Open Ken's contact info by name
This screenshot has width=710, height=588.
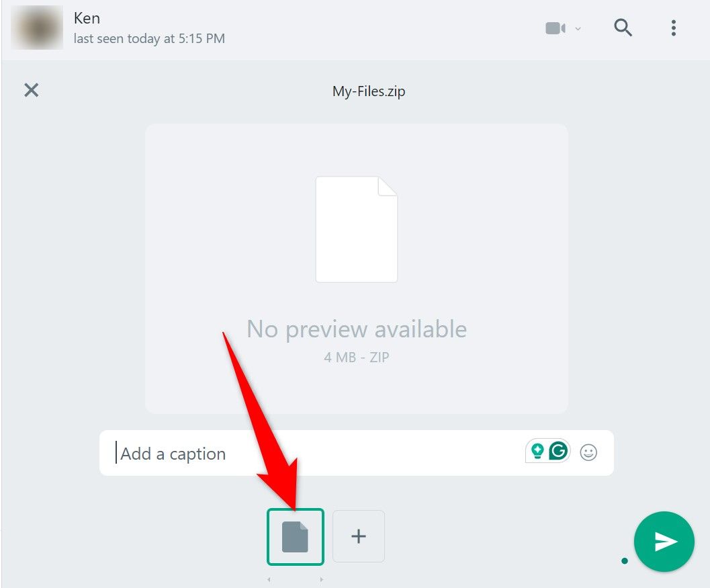coord(87,18)
